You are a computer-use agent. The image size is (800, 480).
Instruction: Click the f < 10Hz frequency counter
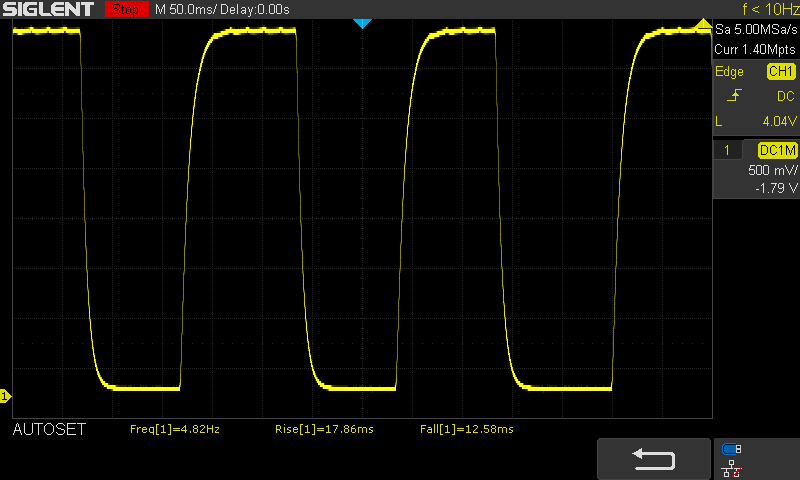click(x=770, y=9)
